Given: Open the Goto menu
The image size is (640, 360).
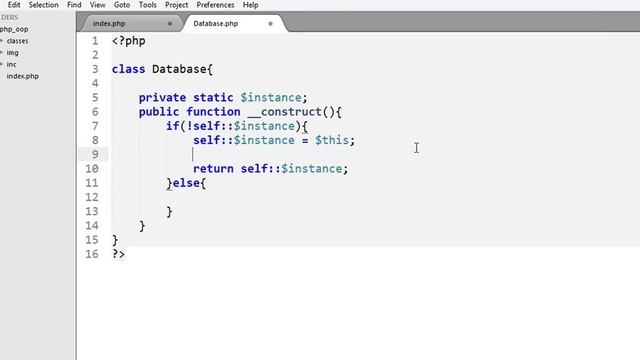Looking at the screenshot, I should 122,5.
